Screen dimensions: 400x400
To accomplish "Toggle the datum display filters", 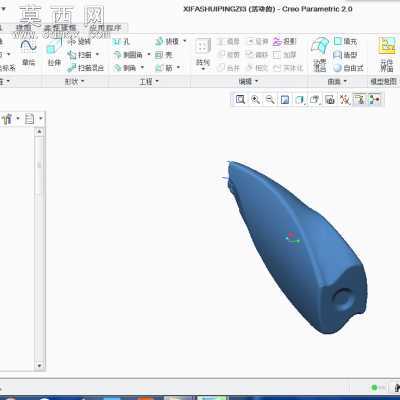I will pos(345,99).
